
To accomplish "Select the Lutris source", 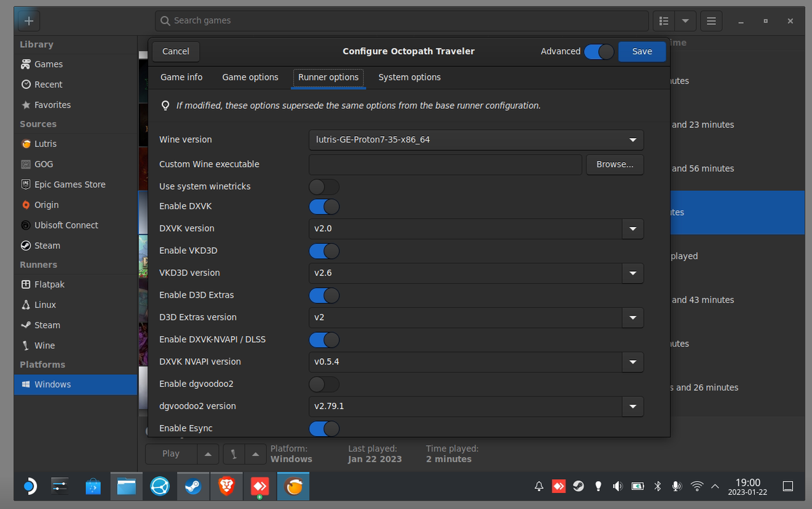I will point(75,144).
